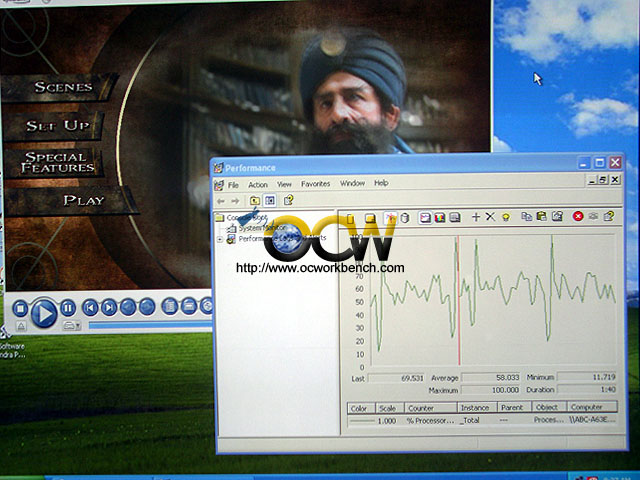
Task: Clear the System Monitor display
Action: (x=370, y=218)
